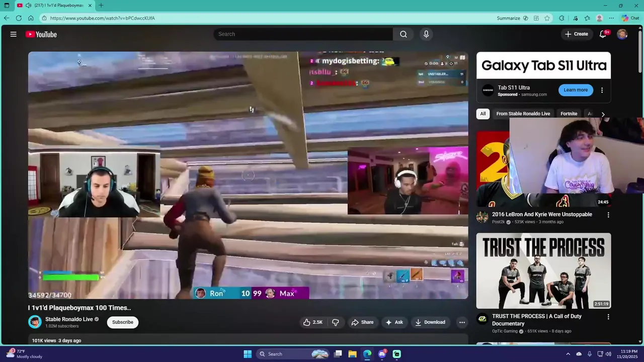This screenshot has width=644, height=362.
Task: Open Edge favorites list
Action: click(x=587, y=18)
